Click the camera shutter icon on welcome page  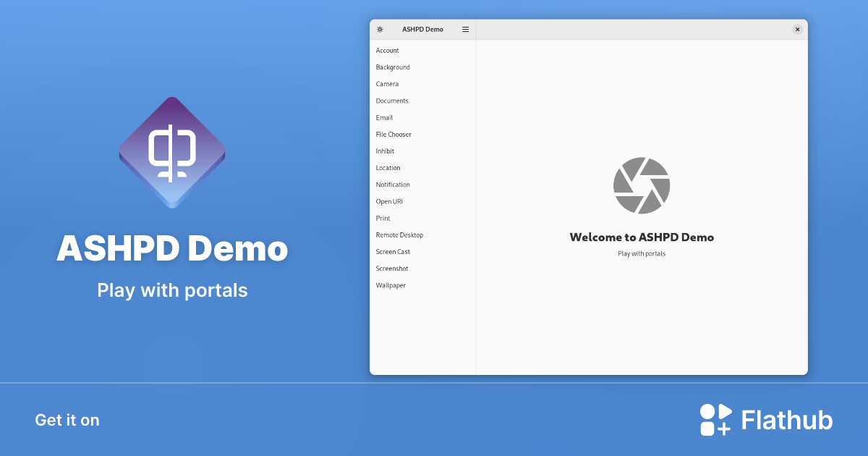641,185
